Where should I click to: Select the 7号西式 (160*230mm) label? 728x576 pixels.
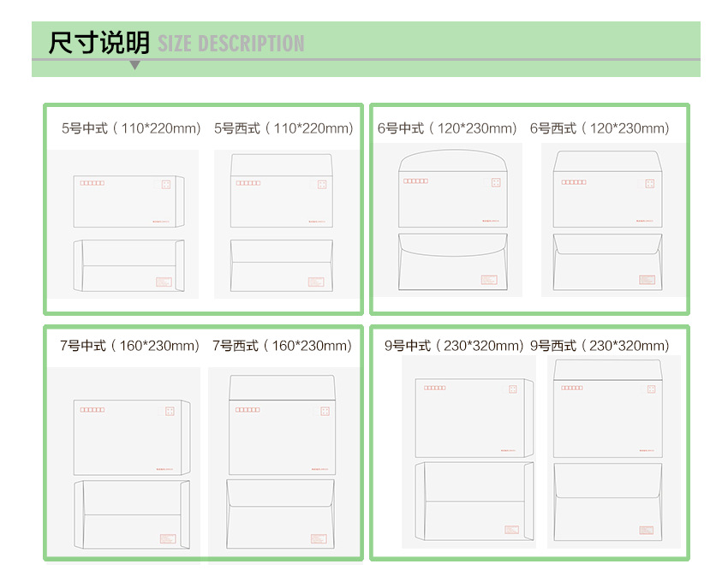point(282,345)
